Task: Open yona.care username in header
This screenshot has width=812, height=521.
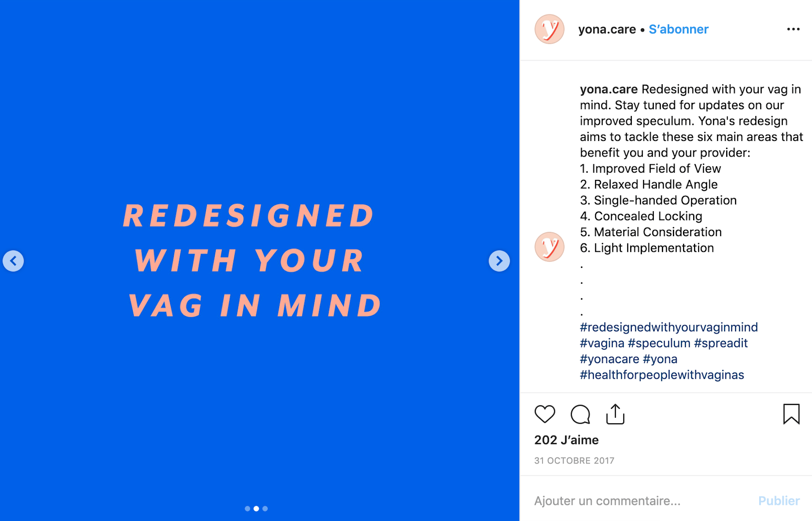Action: click(607, 29)
